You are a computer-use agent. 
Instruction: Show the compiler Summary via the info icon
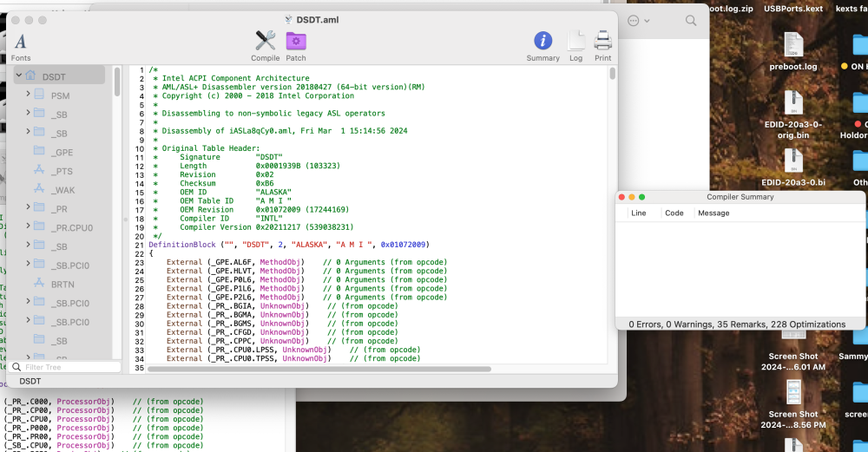[x=542, y=41]
